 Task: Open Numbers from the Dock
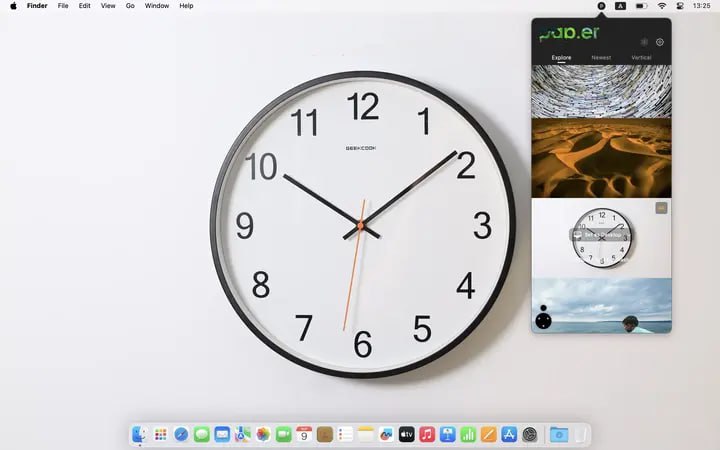pos(468,434)
